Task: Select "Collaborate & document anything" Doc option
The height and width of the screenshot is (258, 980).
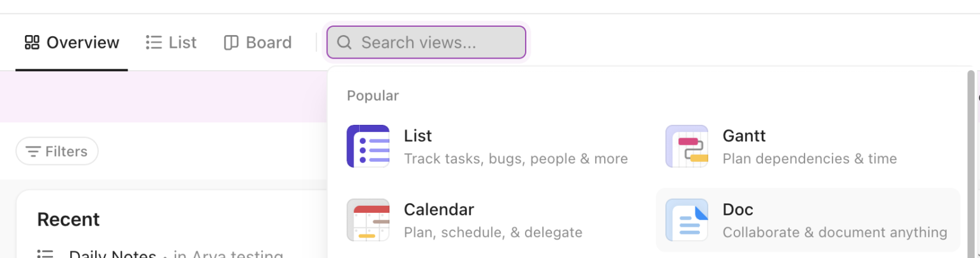Action: click(835, 233)
